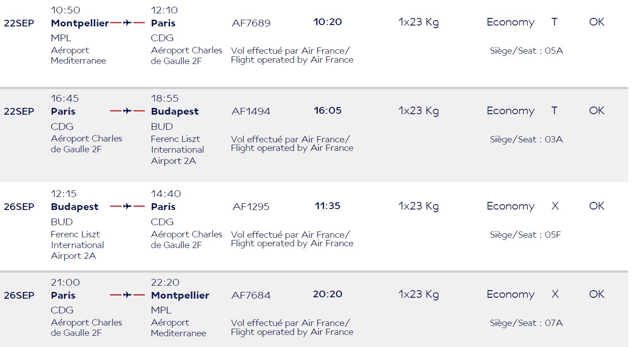
Task: Click the BUD code under Budapest arrival
Action: [162, 127]
